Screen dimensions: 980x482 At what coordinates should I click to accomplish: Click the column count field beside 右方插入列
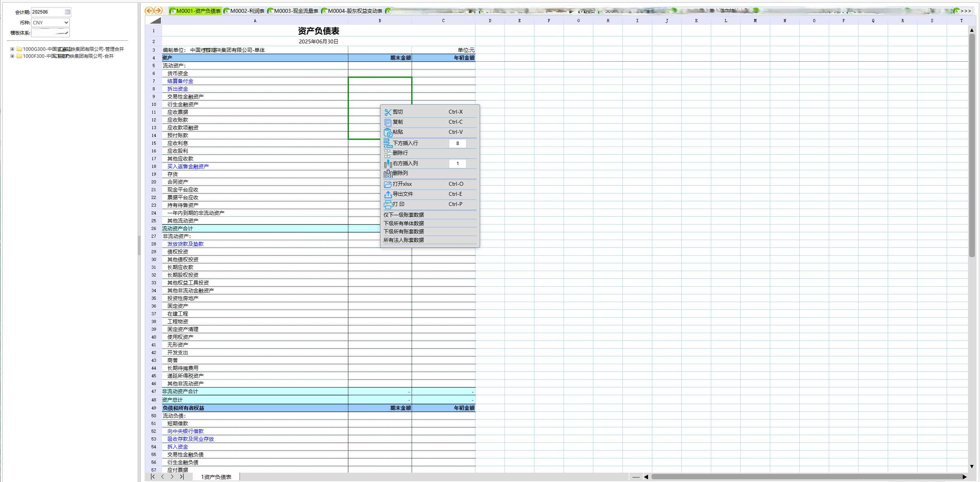coord(458,164)
